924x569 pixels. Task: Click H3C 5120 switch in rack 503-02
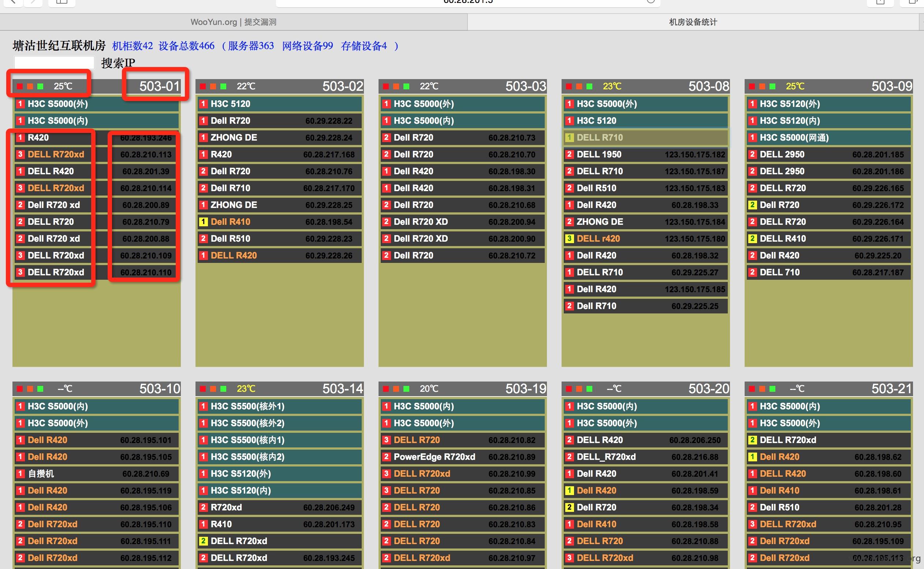[x=280, y=104]
